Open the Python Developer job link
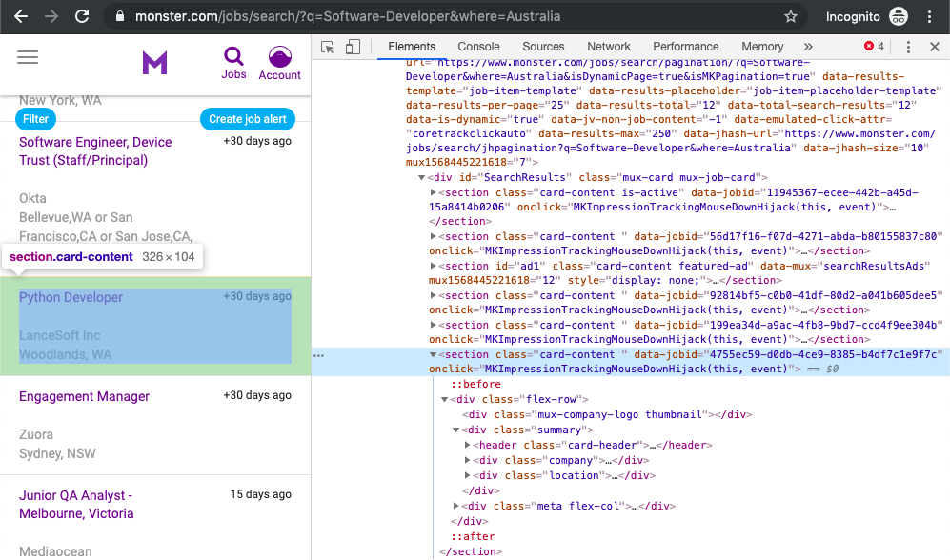 click(71, 297)
